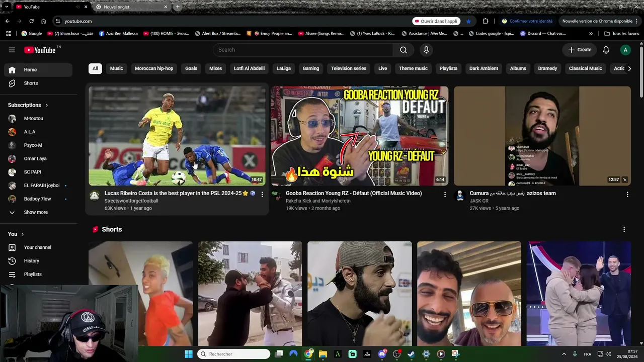Open a new Chrome tab
This screenshot has width=644, height=362.
178,7
